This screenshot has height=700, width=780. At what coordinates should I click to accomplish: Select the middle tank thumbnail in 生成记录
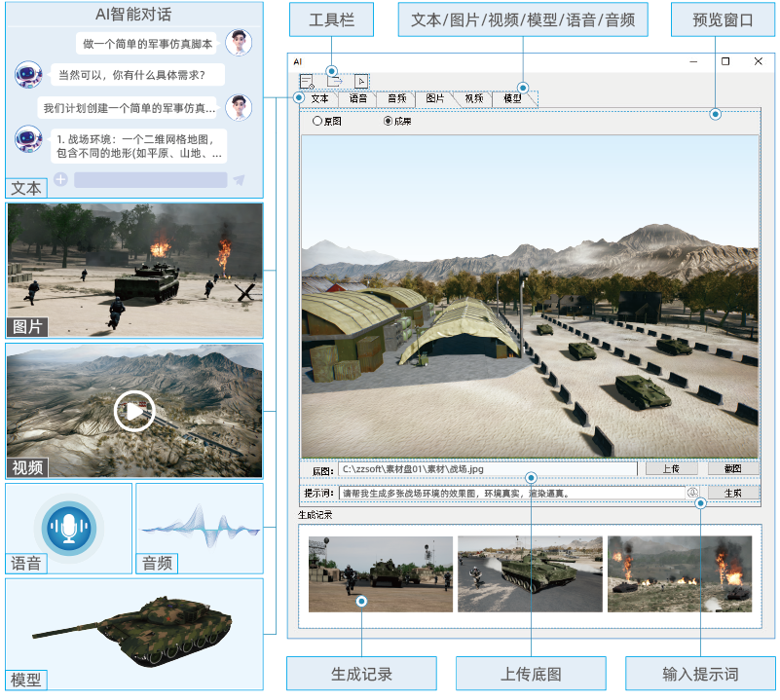click(x=529, y=574)
